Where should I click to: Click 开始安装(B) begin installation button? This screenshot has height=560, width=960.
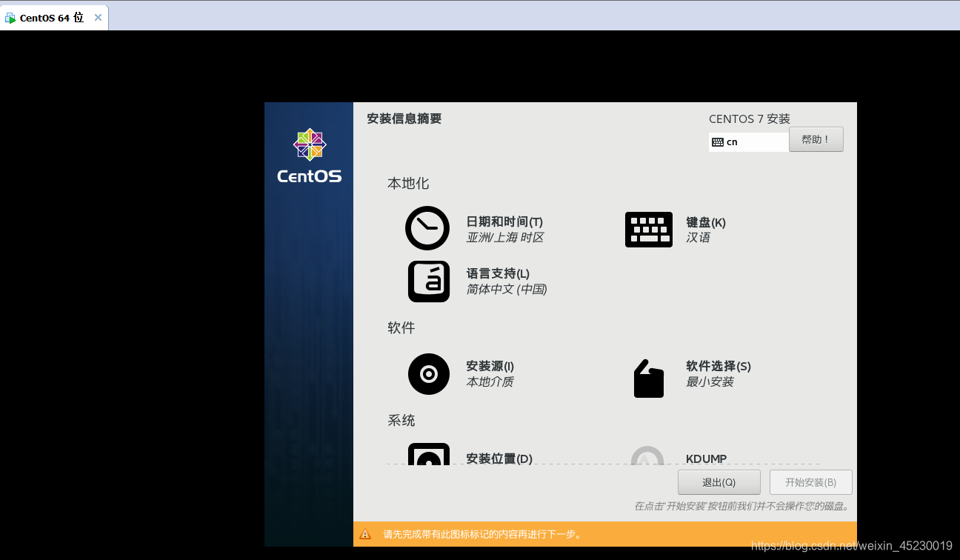coord(811,482)
